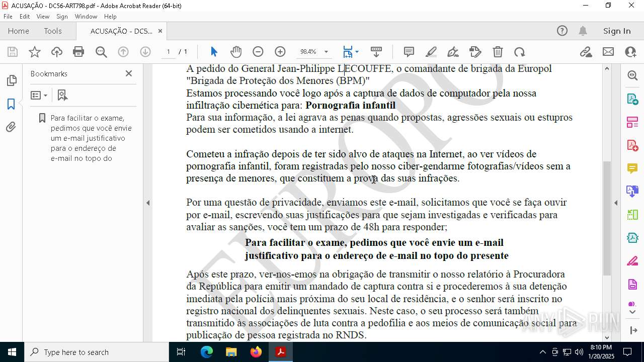
Task: Open notifications bell
Action: point(583,31)
